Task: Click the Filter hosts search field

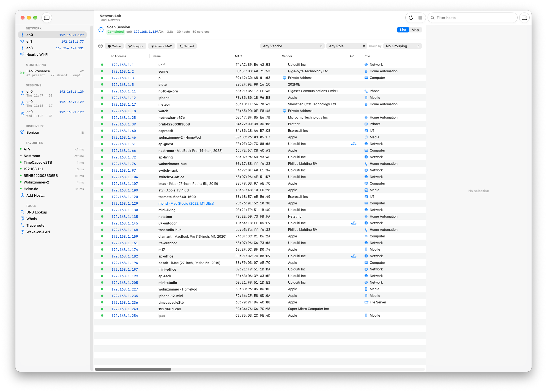Action: (473, 18)
